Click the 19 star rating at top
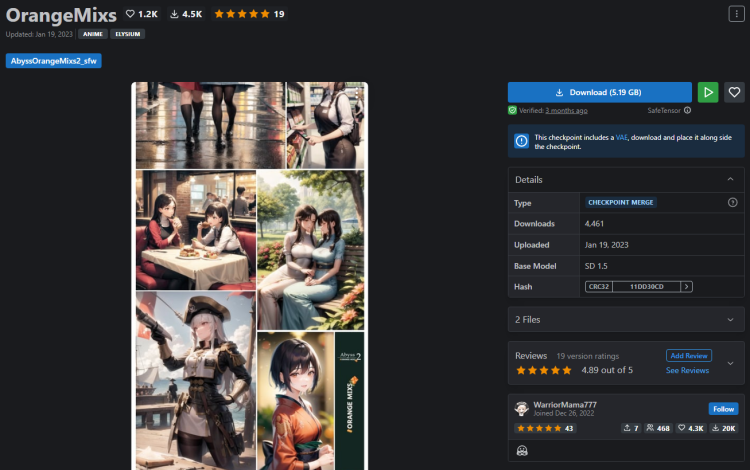The image size is (750, 470). pos(249,14)
